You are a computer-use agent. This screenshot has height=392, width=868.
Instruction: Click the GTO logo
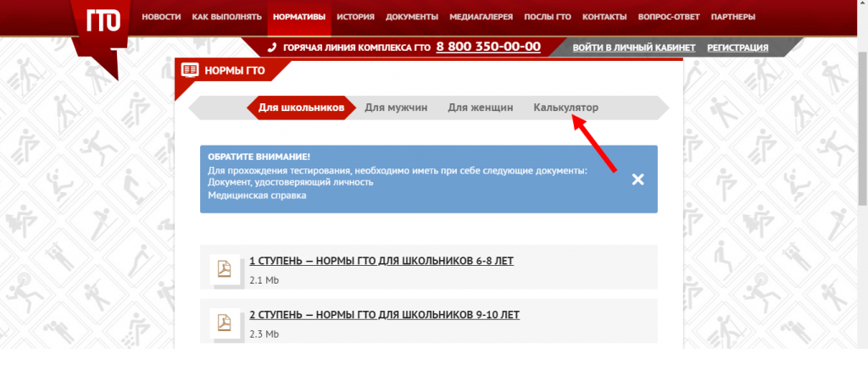[103, 20]
